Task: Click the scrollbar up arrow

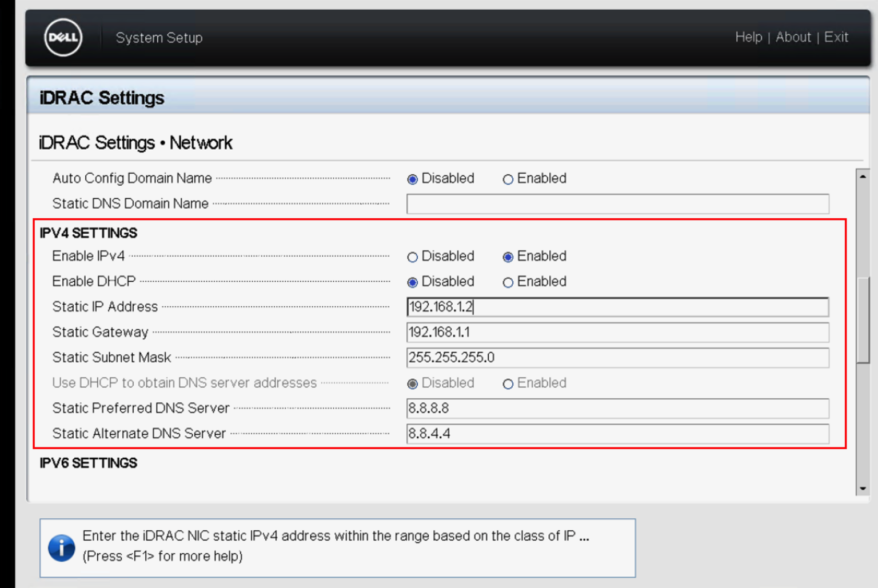Action: click(863, 177)
